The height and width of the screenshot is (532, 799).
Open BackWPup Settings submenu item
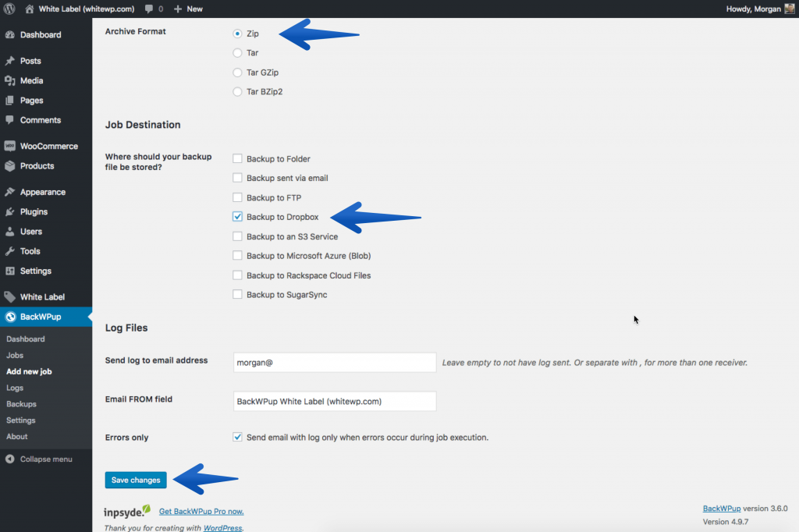[21, 420]
